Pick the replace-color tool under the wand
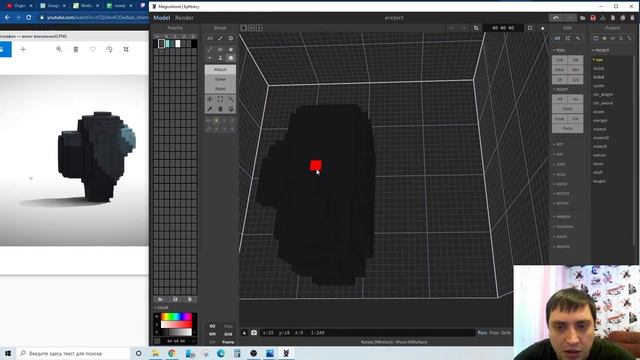640x360 pixels. [x=231, y=109]
